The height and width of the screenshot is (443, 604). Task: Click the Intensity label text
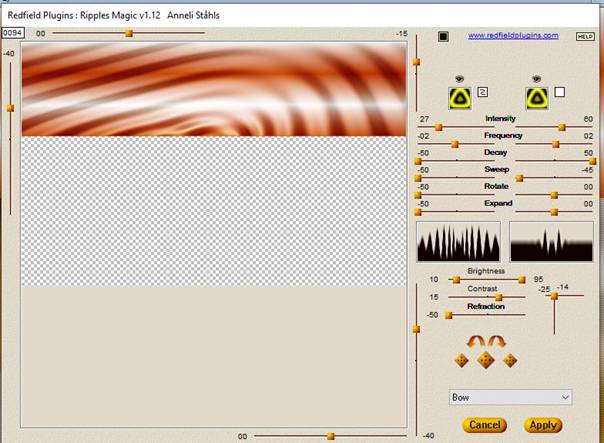[x=500, y=119]
